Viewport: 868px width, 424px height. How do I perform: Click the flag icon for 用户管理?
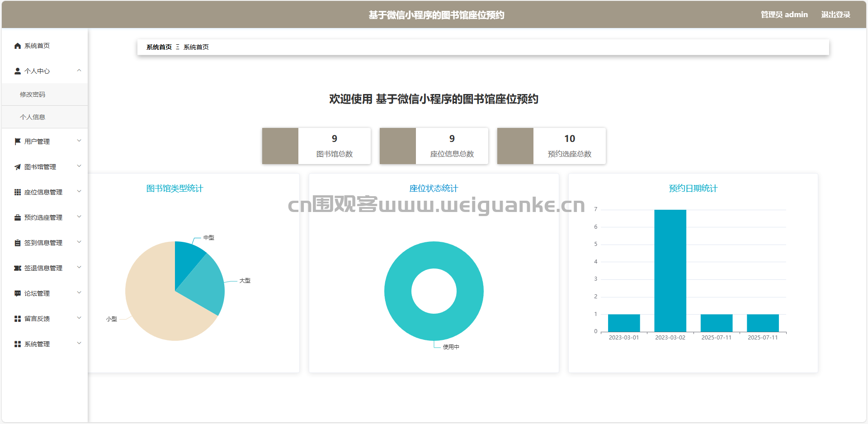click(18, 141)
